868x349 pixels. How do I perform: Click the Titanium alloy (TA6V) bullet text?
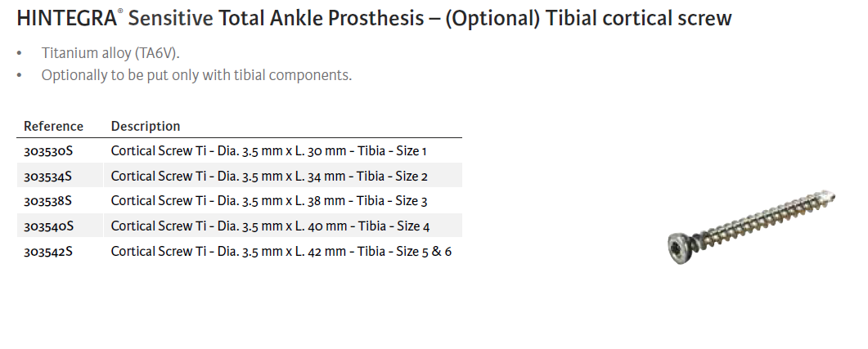(x=110, y=53)
